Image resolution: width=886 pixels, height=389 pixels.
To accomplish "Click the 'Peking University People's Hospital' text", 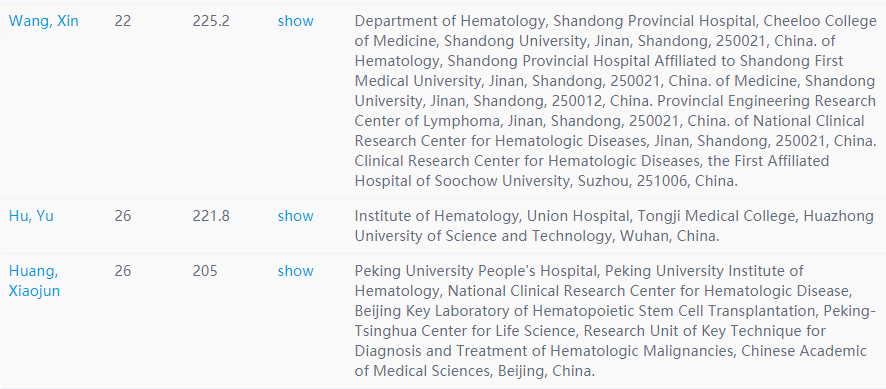I will (x=476, y=271).
